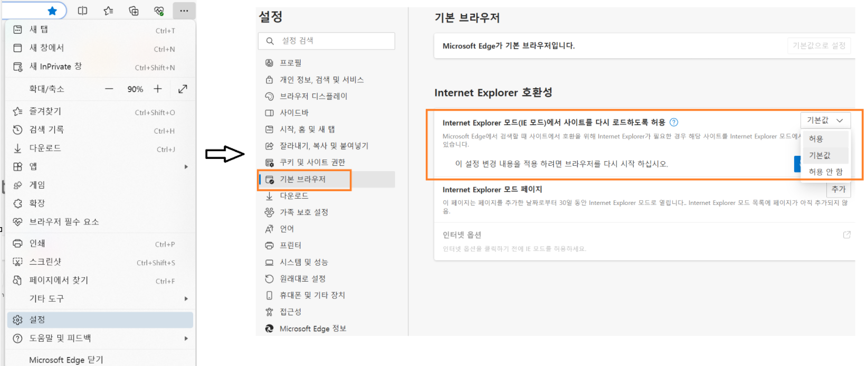Viewport: 868px width, 366px height.
Task: Click the 기본값으로 설정 button
Action: 819,46
